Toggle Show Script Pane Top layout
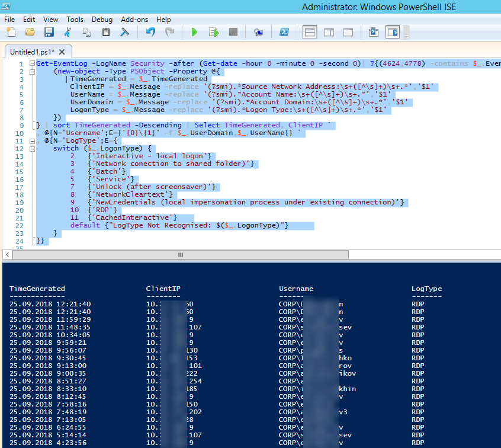The image size is (501, 448). [310, 32]
